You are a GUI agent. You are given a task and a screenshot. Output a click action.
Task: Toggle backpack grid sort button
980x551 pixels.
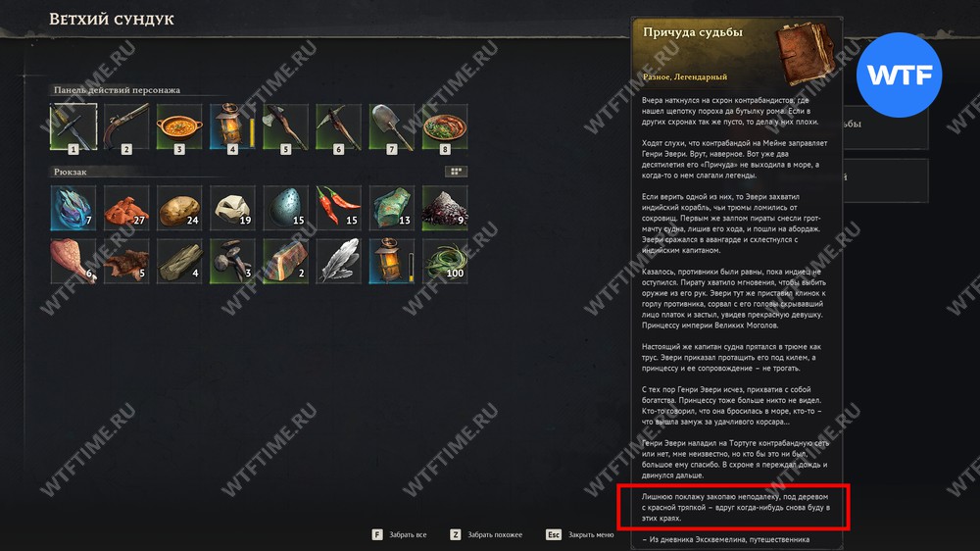point(457,172)
